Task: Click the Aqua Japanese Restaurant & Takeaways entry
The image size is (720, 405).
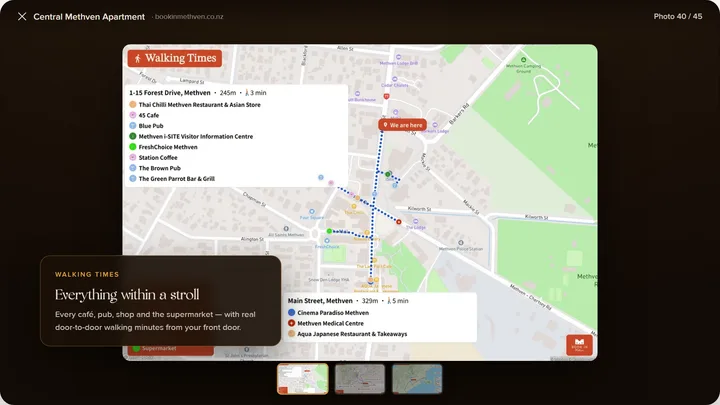Action: pyautogui.click(x=352, y=334)
